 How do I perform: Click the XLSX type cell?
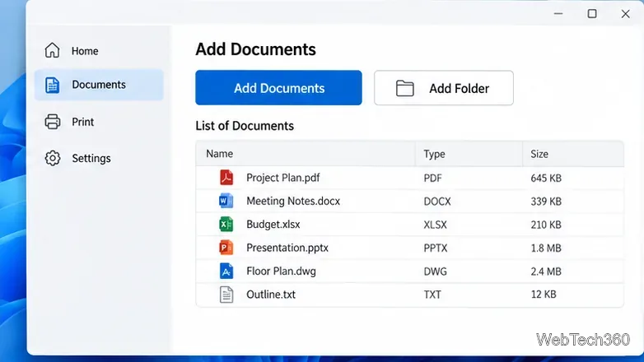(436, 225)
